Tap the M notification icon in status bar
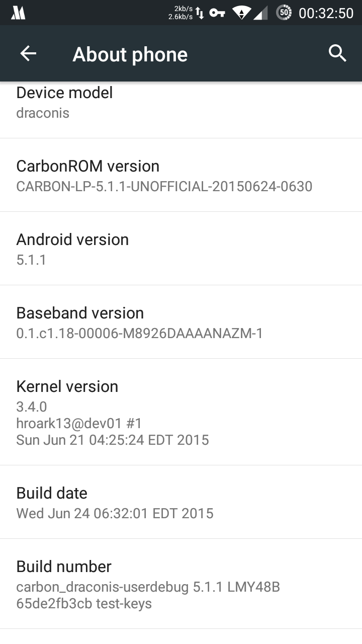 pos(18,13)
